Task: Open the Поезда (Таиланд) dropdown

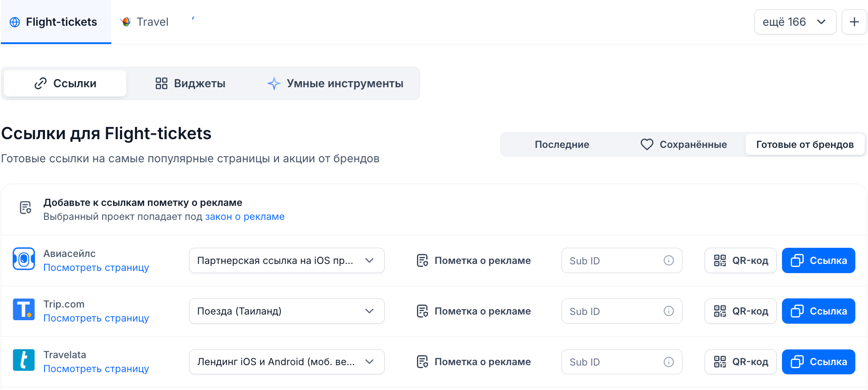Action: (x=286, y=311)
